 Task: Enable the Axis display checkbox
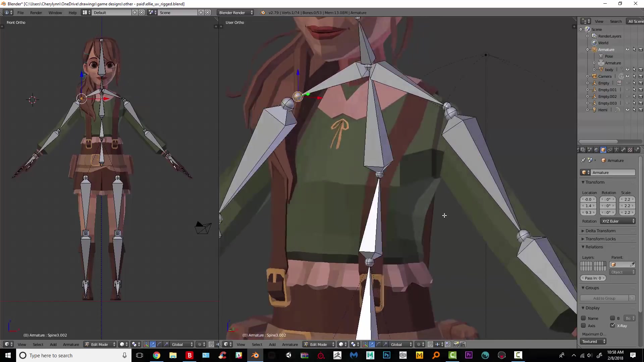(x=584, y=325)
